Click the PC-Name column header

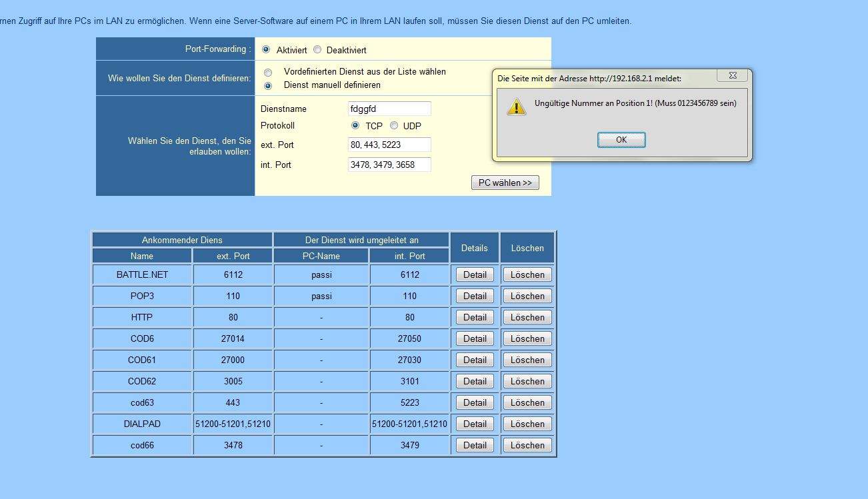point(321,256)
